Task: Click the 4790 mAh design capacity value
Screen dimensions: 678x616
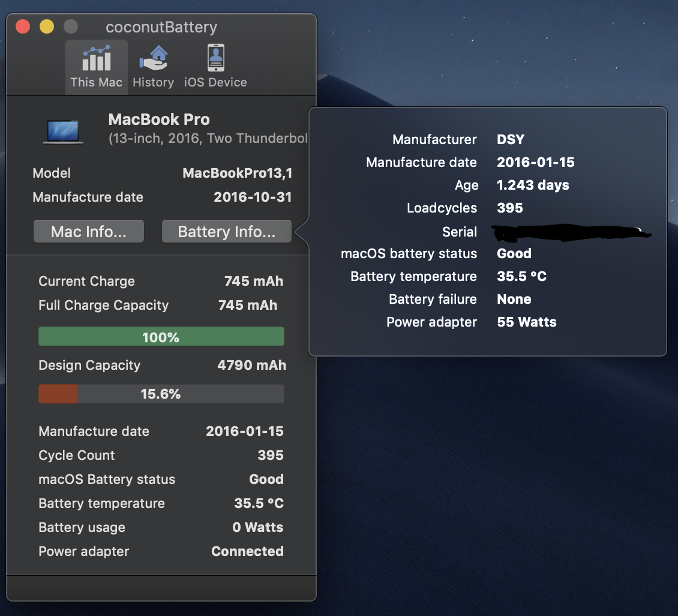Action: tap(251, 365)
